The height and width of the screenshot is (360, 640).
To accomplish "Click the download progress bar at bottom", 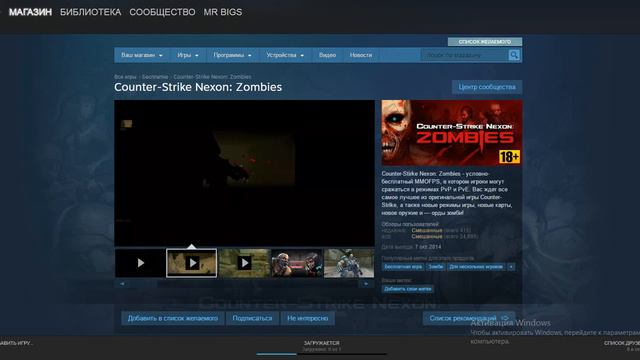I will point(322,354).
